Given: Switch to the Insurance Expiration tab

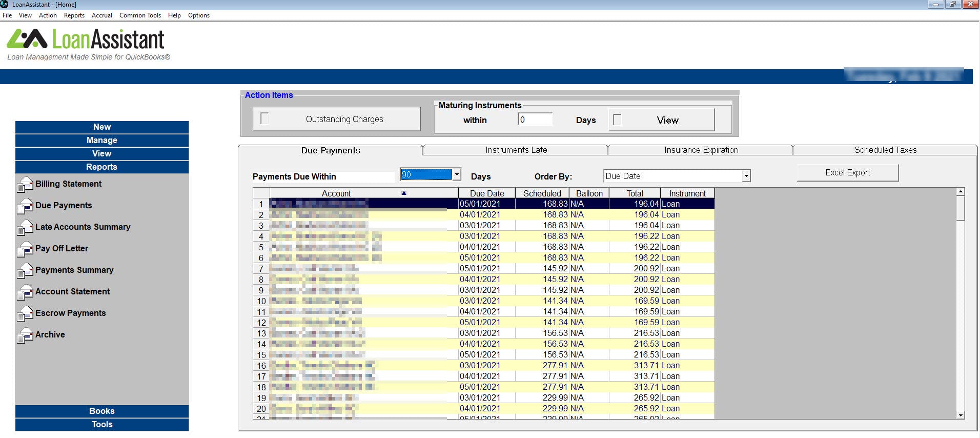Looking at the screenshot, I should pyautogui.click(x=701, y=150).
